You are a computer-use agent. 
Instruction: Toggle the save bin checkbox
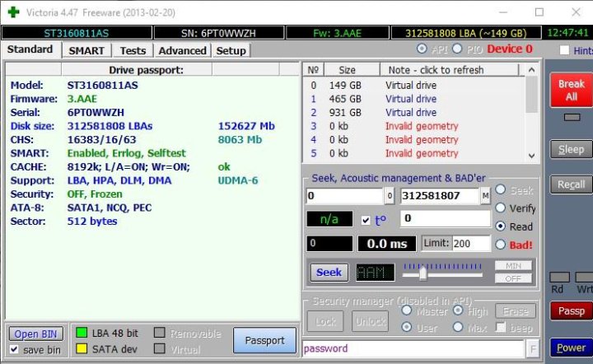point(15,350)
